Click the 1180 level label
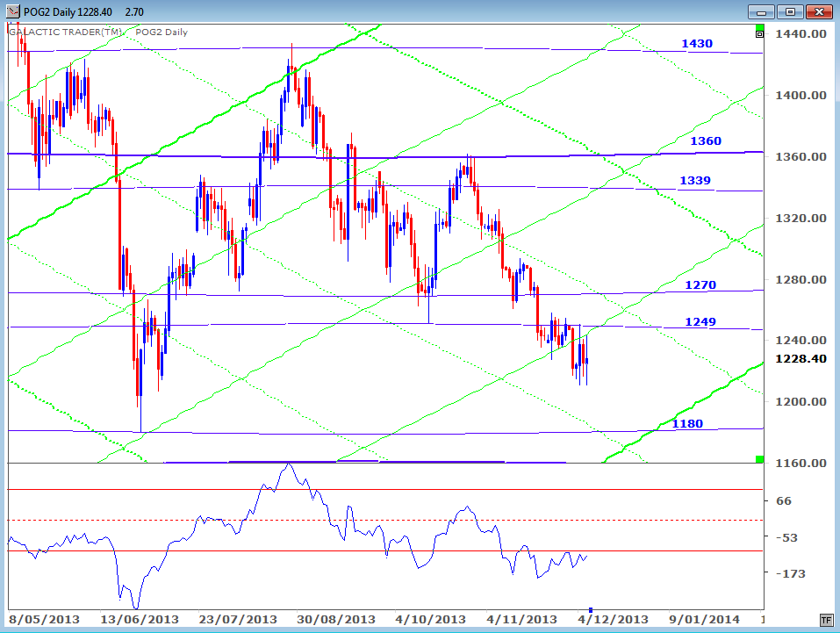The image size is (840, 633). 687,423
